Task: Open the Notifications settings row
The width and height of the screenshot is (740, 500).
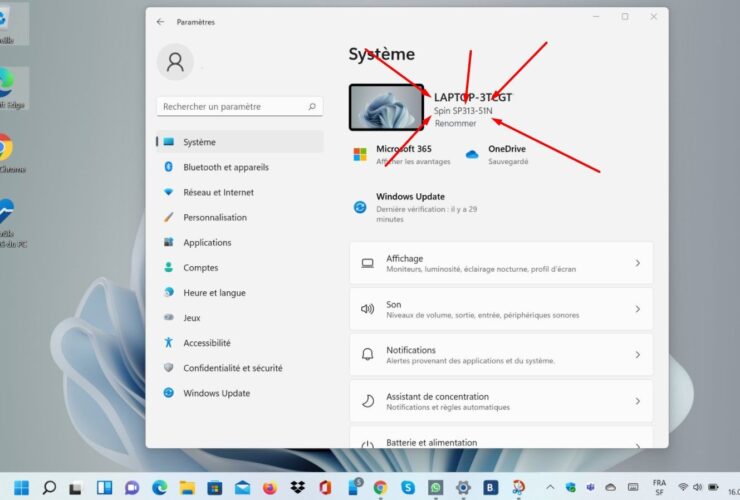Action: tap(501, 355)
